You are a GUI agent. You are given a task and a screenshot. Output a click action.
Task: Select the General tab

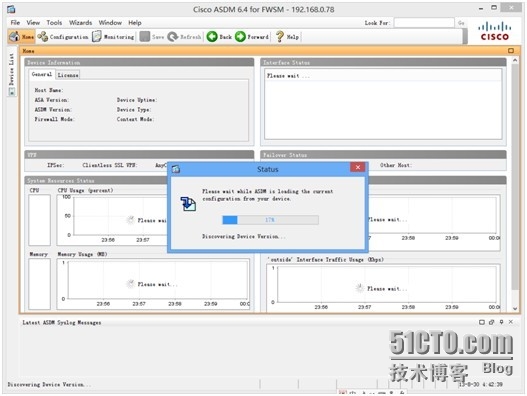(x=42, y=74)
